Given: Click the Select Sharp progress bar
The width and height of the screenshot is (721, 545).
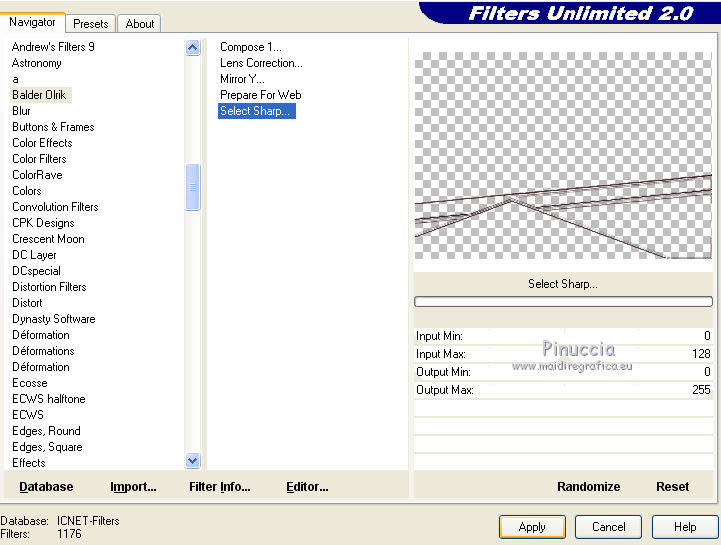Looking at the screenshot, I should (x=563, y=302).
